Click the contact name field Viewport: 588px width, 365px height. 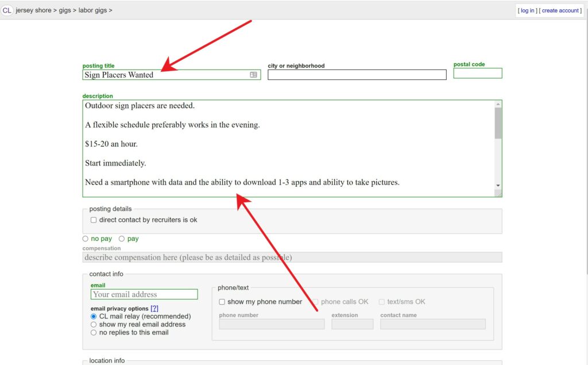pos(433,324)
